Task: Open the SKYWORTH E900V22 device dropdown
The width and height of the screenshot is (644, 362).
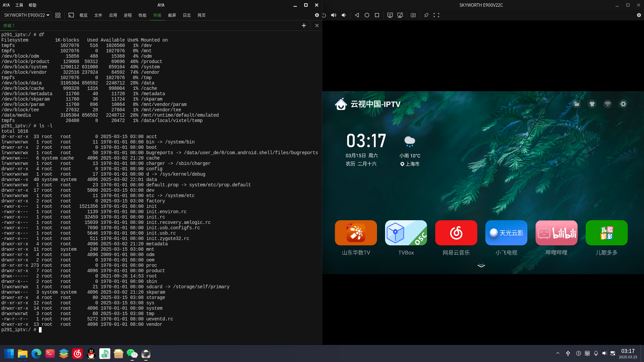Action: (26, 15)
